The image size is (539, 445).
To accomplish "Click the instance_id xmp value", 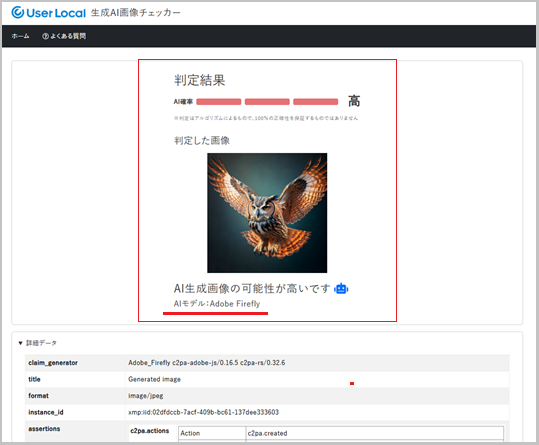I will pos(204,412).
